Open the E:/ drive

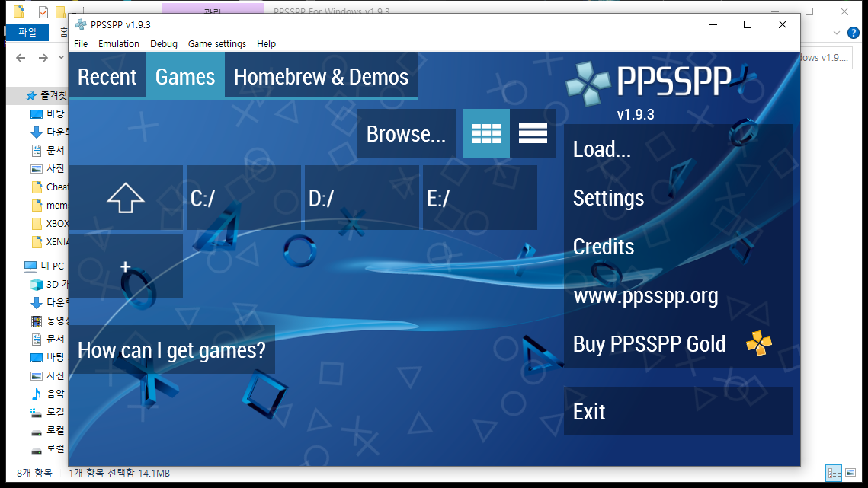click(x=480, y=197)
